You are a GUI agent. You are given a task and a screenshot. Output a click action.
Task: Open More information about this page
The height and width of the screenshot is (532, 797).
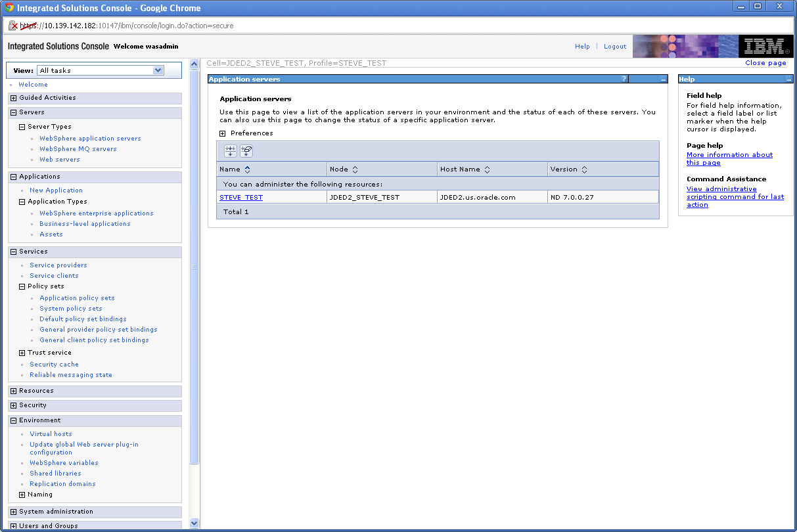tap(729, 159)
